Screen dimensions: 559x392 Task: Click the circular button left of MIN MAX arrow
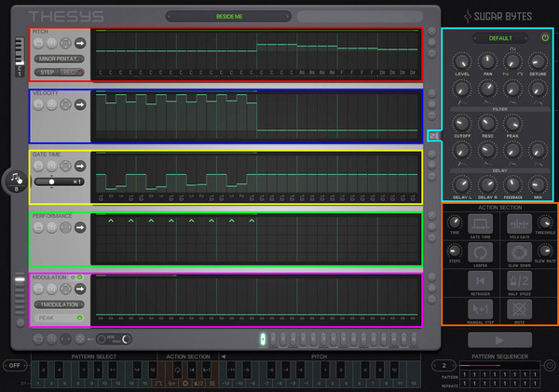80,339
